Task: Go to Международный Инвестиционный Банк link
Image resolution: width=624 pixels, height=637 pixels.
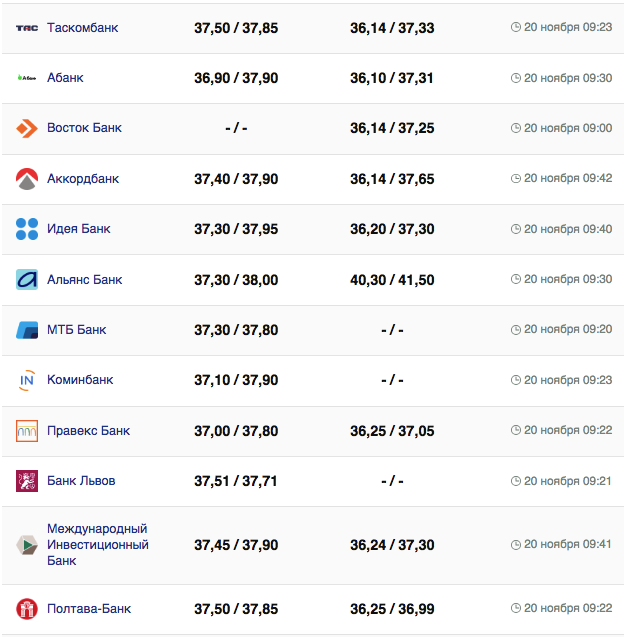Action: coord(98,545)
